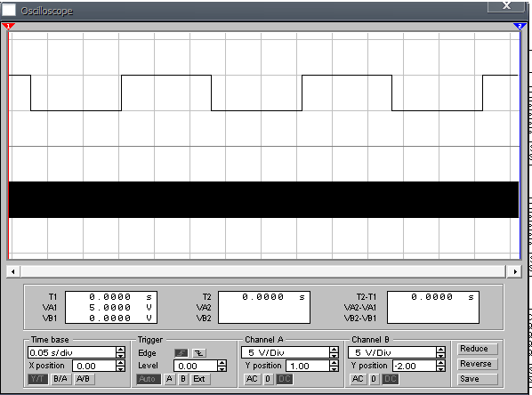Adjust X position stepper arrows

tap(120, 366)
